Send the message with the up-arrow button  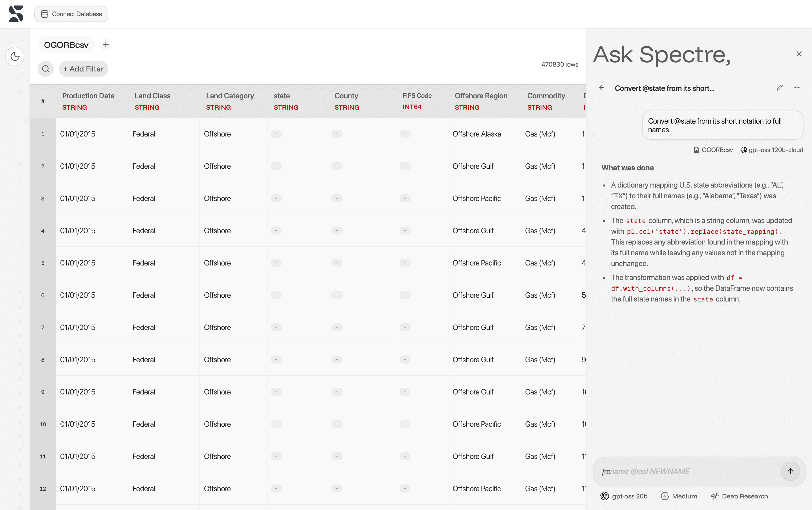790,471
